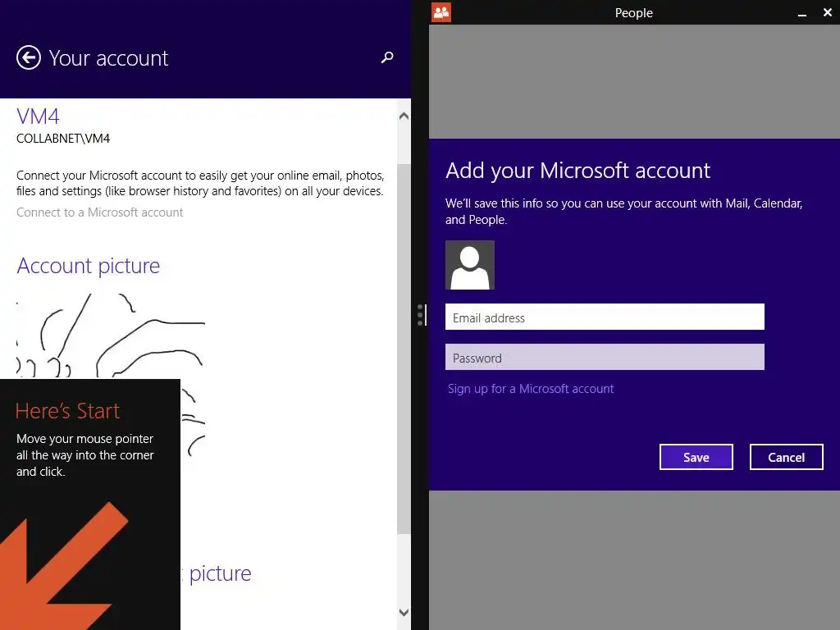
Task: Click the Here's Start tip title
Action: coord(67,411)
